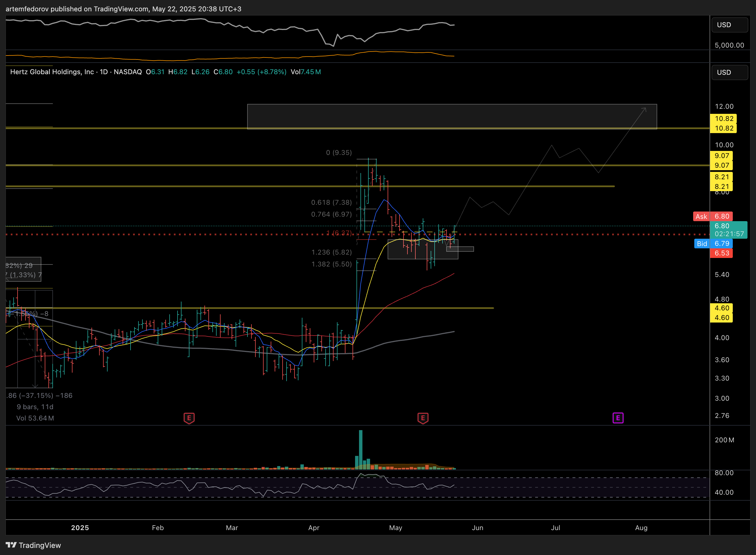Click the 5,000.00 scale value in top pane
This screenshot has height=555, width=756.
tap(729, 45)
